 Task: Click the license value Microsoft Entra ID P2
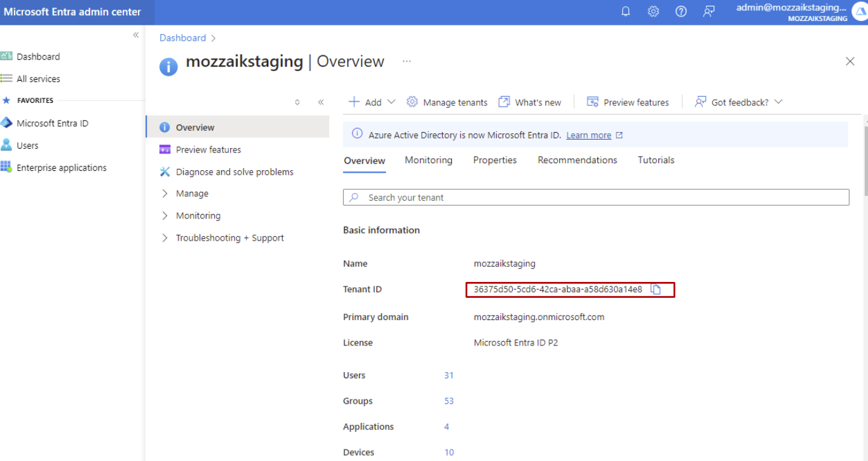[516, 343]
